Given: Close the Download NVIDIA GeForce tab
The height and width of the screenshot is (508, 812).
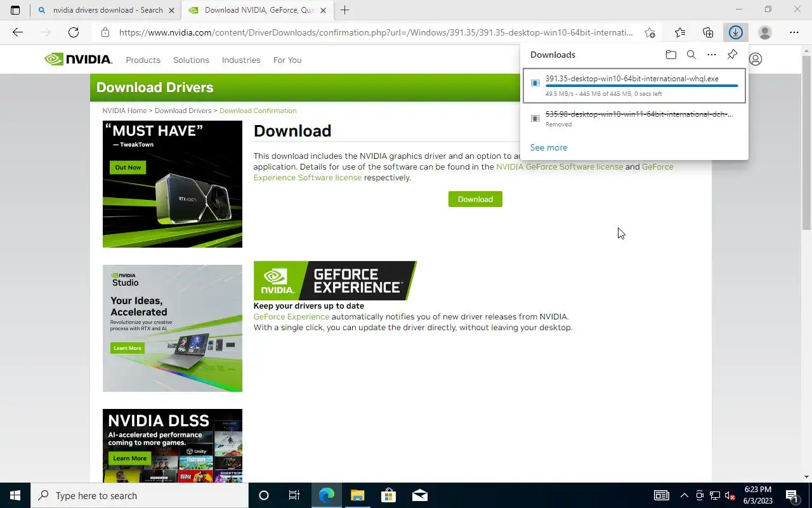Looking at the screenshot, I should pyautogui.click(x=324, y=10).
